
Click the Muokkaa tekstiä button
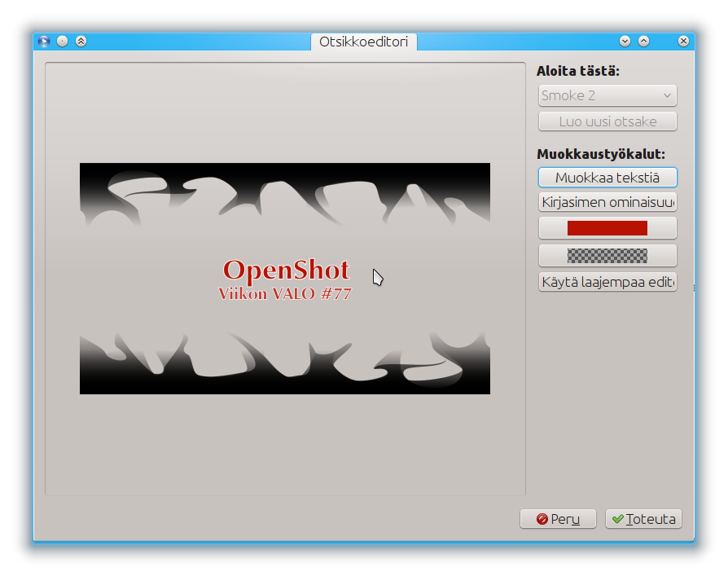pyautogui.click(x=607, y=178)
